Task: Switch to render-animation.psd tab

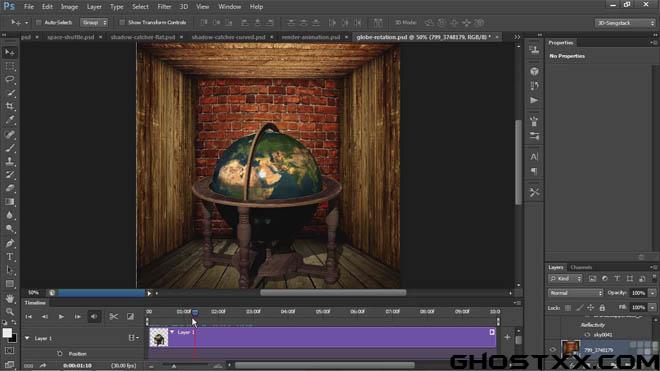Action: pos(311,37)
